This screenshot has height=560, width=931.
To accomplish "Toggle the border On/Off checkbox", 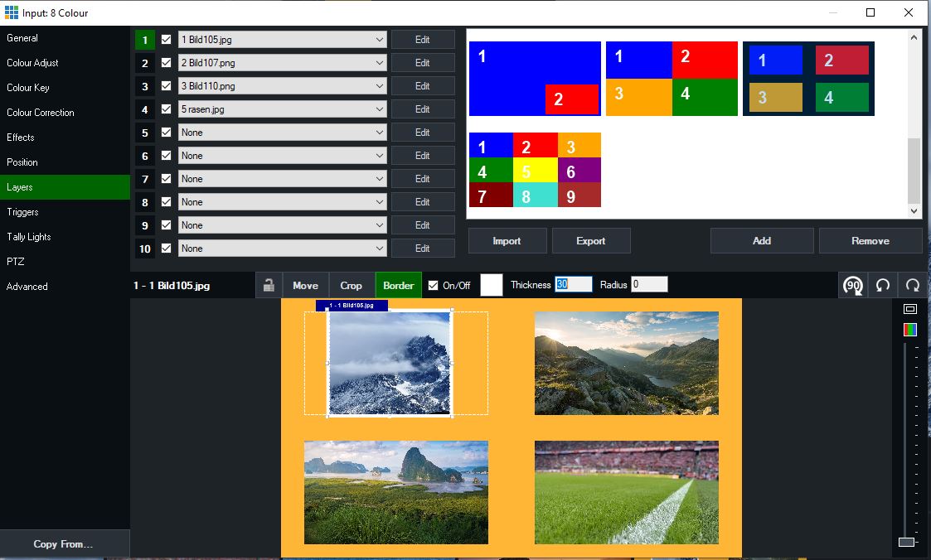I will pyautogui.click(x=434, y=285).
